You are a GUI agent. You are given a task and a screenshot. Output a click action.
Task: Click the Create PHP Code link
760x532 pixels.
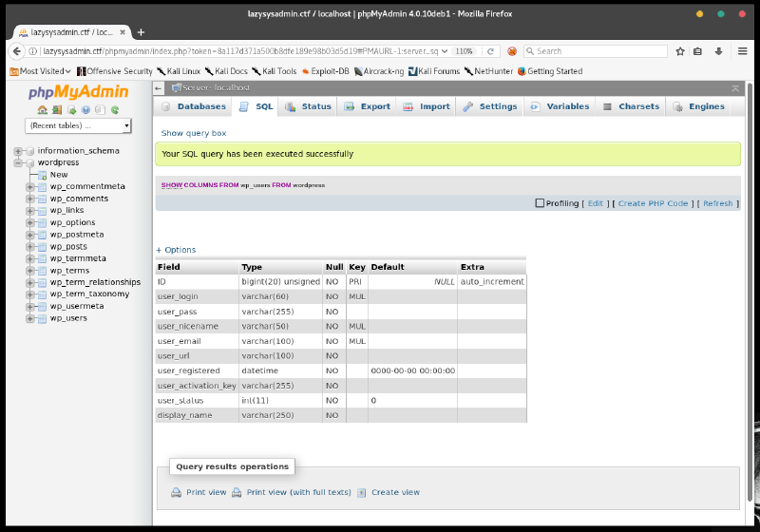653,203
